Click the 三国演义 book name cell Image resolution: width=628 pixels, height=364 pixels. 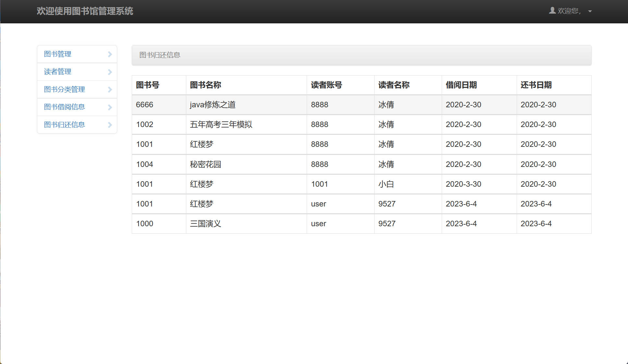pyautogui.click(x=205, y=224)
